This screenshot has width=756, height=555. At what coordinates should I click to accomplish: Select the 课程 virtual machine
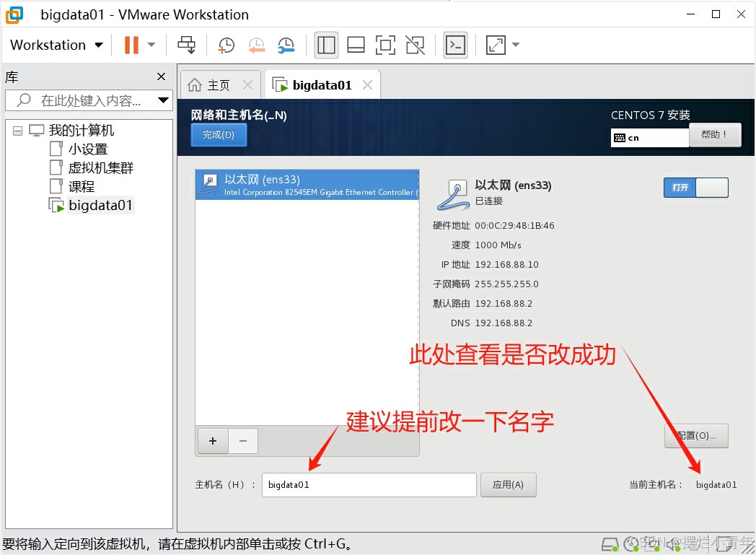[x=82, y=187]
